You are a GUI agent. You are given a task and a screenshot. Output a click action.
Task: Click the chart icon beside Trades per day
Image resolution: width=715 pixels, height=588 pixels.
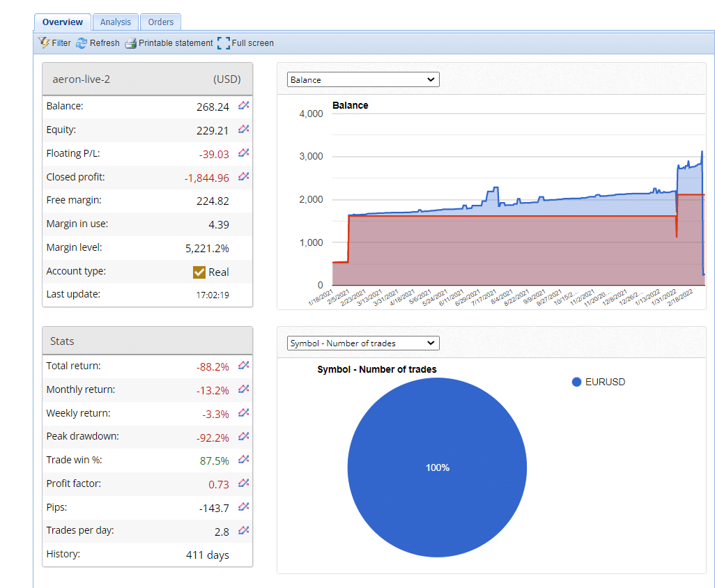243,530
